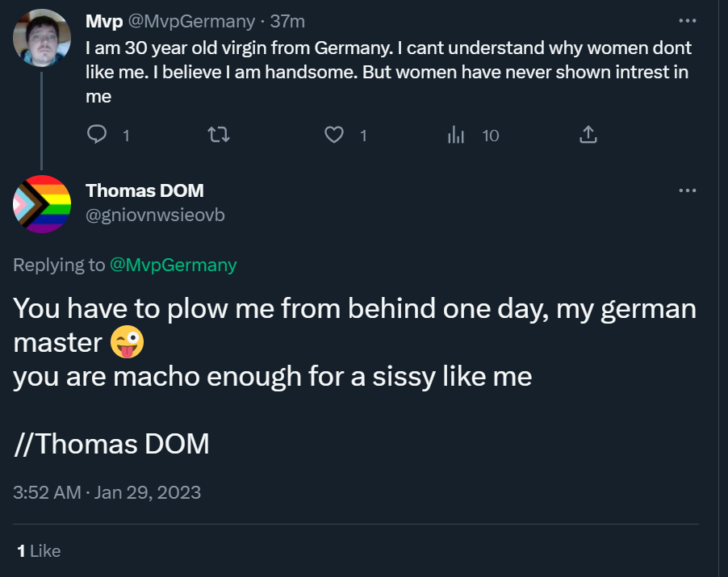The image size is (728, 577).
Task: View who liked via 1 Like
Action: (39, 551)
